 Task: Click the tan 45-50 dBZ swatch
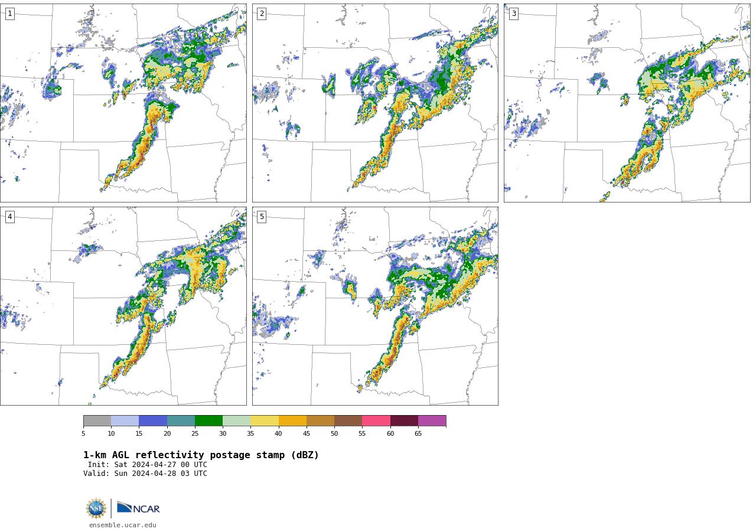[x=320, y=420]
